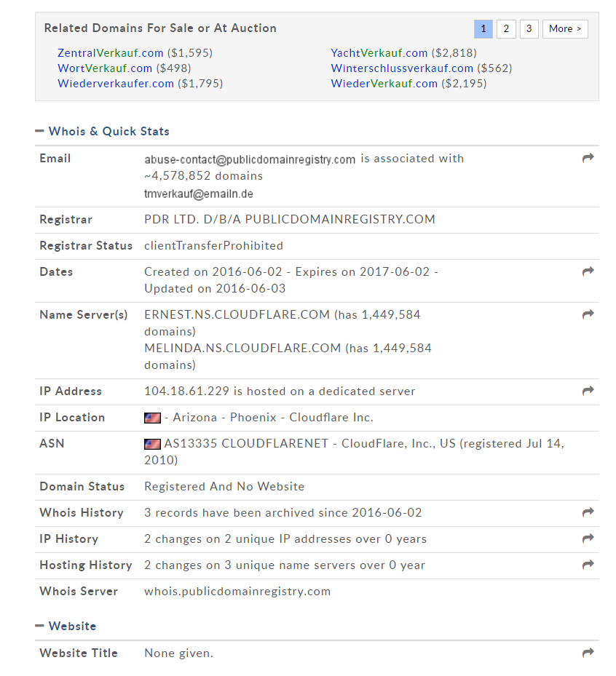The width and height of the screenshot is (616, 676).
Task: Collapse the Whois & Quick Stats section
Action: pyautogui.click(x=39, y=131)
